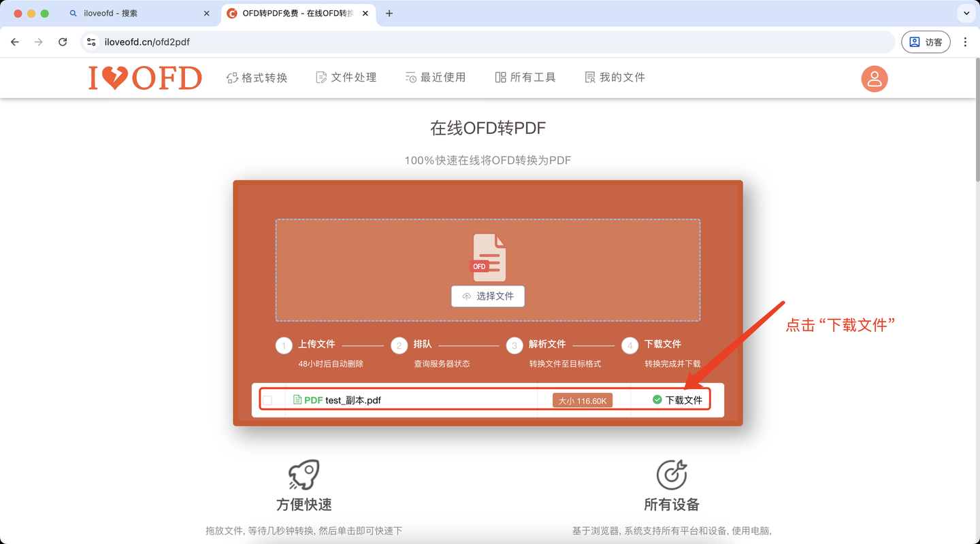Click the green PDF icon beside test_副本.pdf
Image resolution: width=980 pixels, height=544 pixels.
point(297,400)
